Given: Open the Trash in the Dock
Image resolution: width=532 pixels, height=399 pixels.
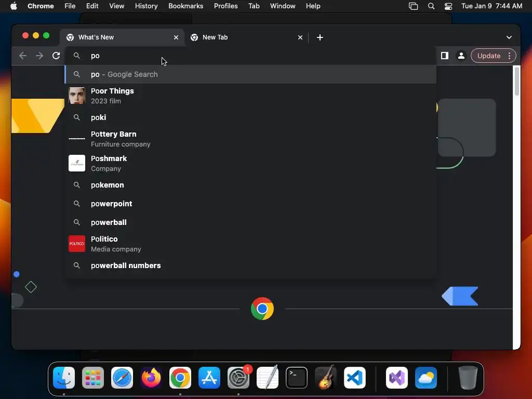Looking at the screenshot, I should 468,378.
